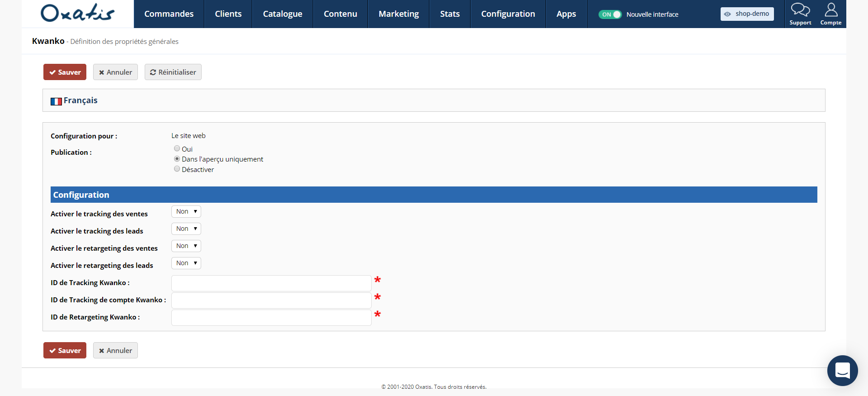Open the Stats menu
868x396 pixels.
(450, 14)
